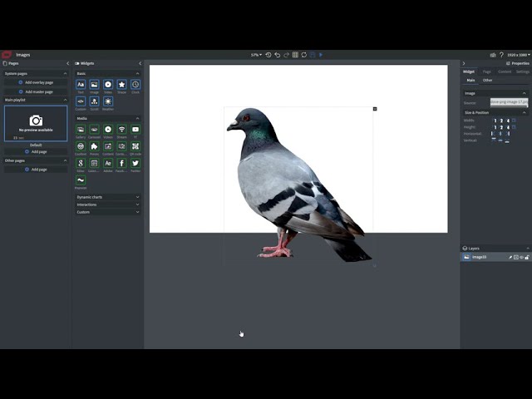Collapse the Media widgets section
532x399 pixels.
pyautogui.click(x=137, y=118)
